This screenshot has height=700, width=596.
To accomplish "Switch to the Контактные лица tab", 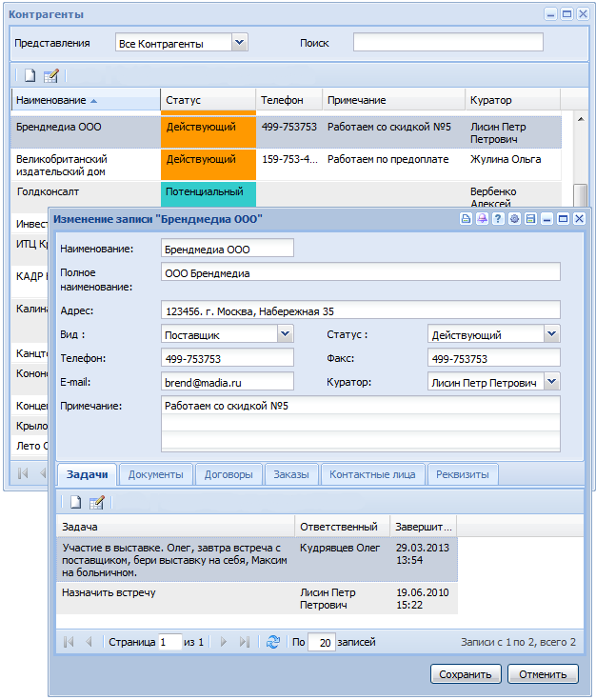I will (372, 474).
